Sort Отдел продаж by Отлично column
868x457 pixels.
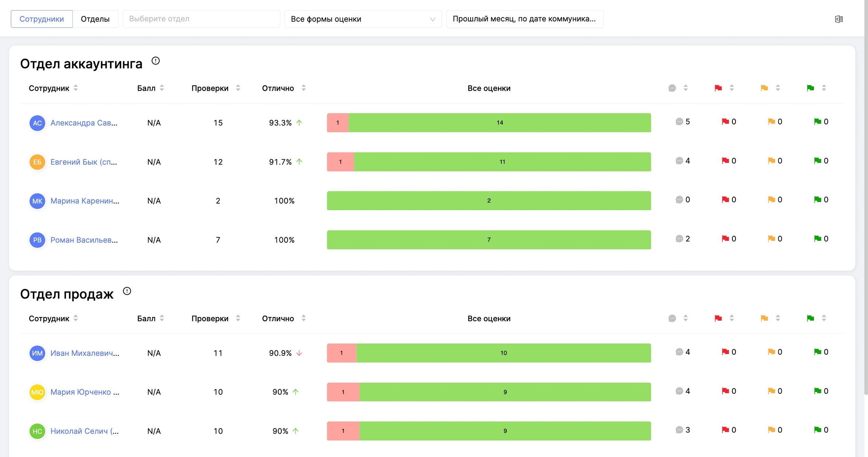point(304,318)
